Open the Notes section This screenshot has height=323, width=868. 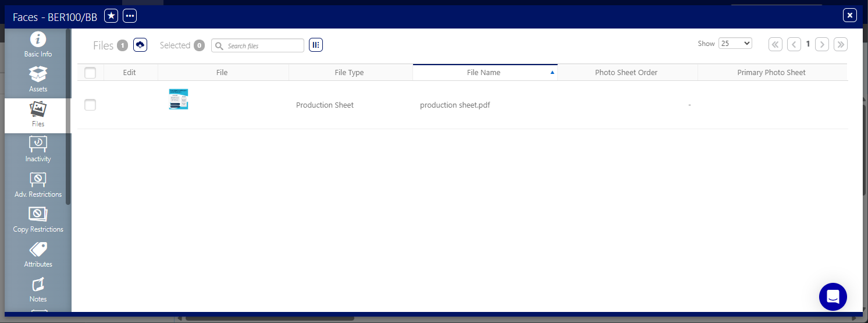38,290
